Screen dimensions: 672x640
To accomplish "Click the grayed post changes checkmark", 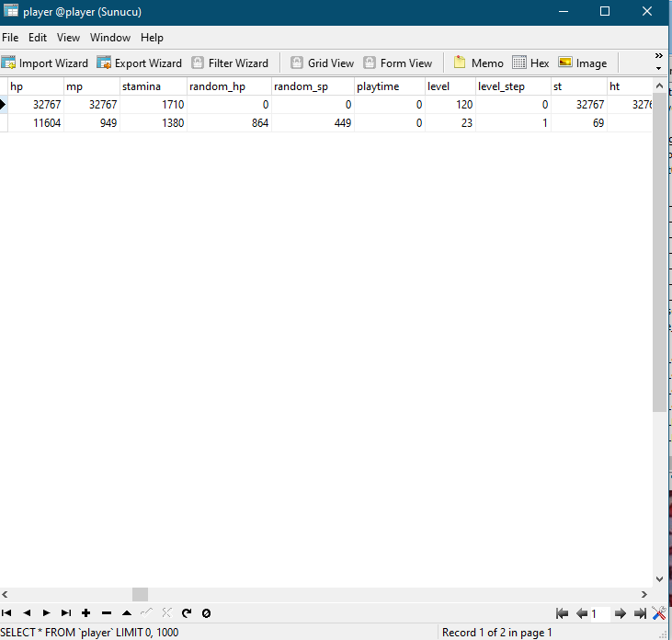I will pyautogui.click(x=146, y=613).
